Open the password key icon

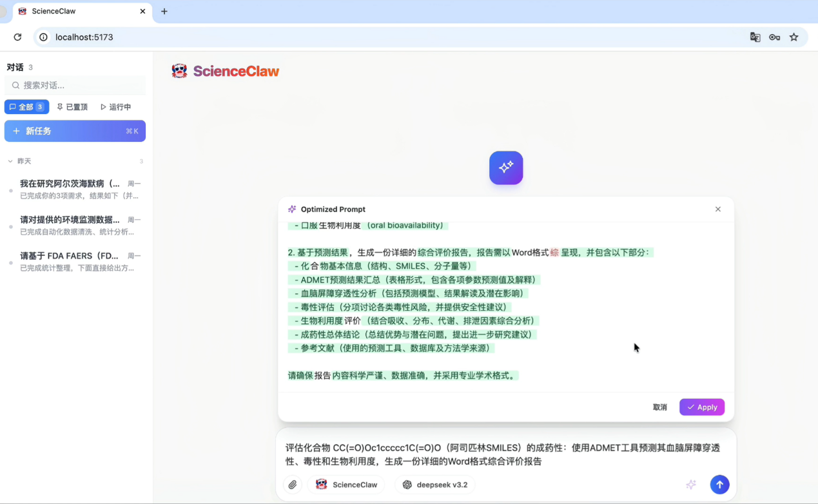click(x=774, y=37)
